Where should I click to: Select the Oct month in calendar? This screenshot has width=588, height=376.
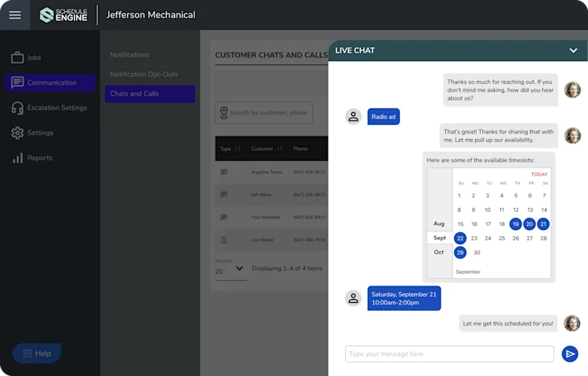439,252
